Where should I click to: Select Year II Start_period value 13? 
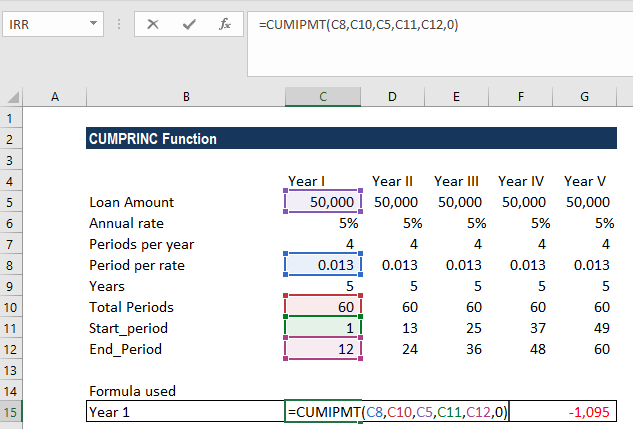[410, 328]
